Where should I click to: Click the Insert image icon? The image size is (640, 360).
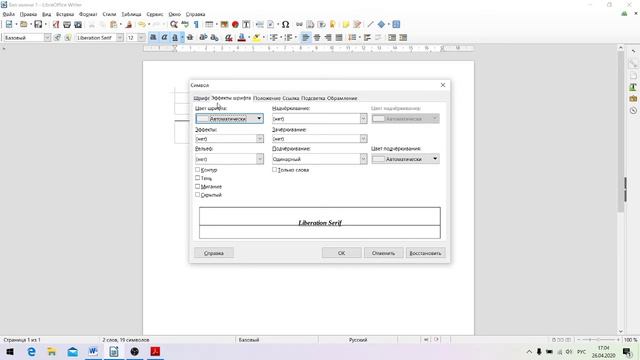(x=224, y=24)
